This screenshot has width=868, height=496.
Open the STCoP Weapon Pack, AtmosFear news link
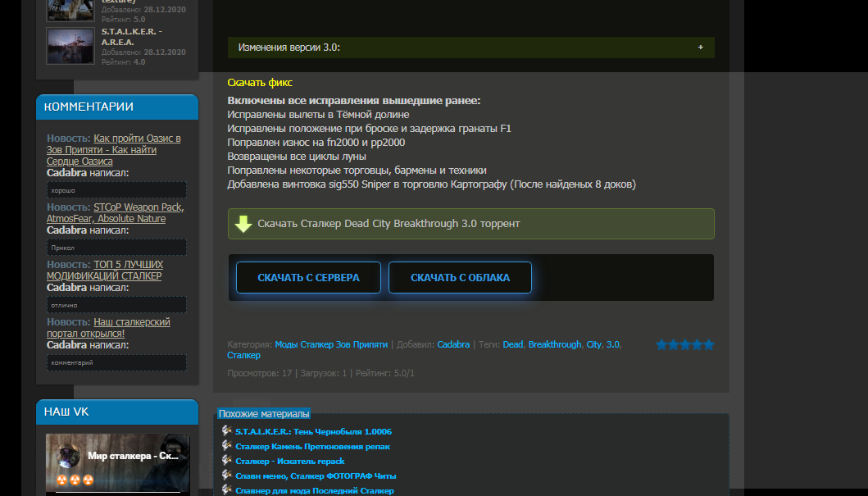[115, 212]
